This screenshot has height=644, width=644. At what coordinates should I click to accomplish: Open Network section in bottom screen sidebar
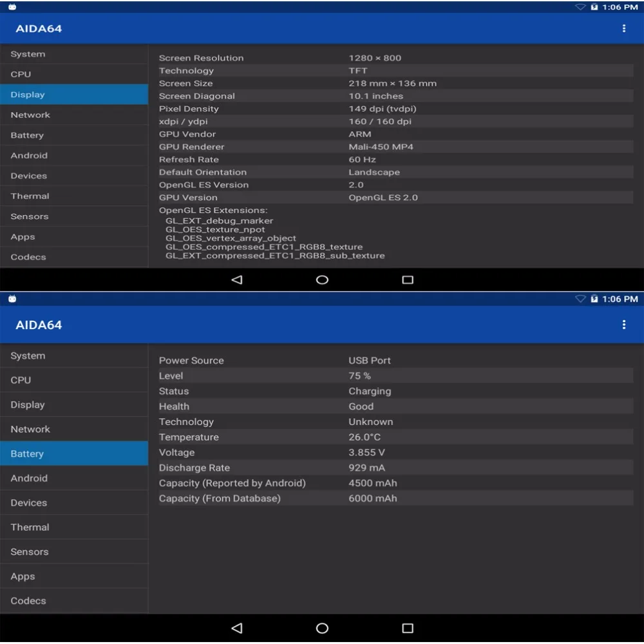[74, 429]
